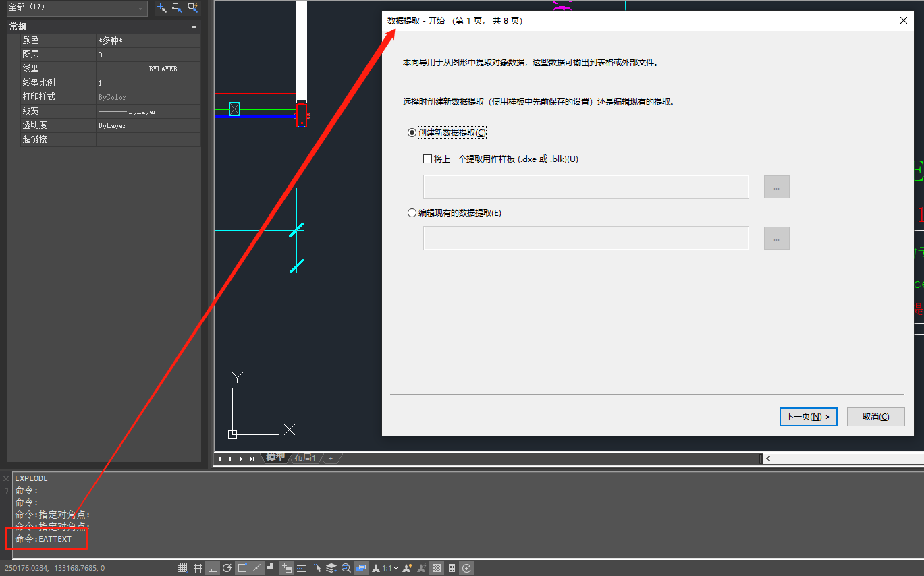The image size is (924, 576).
Task: Toggle selection cycling cursor icon
Action: (317, 568)
